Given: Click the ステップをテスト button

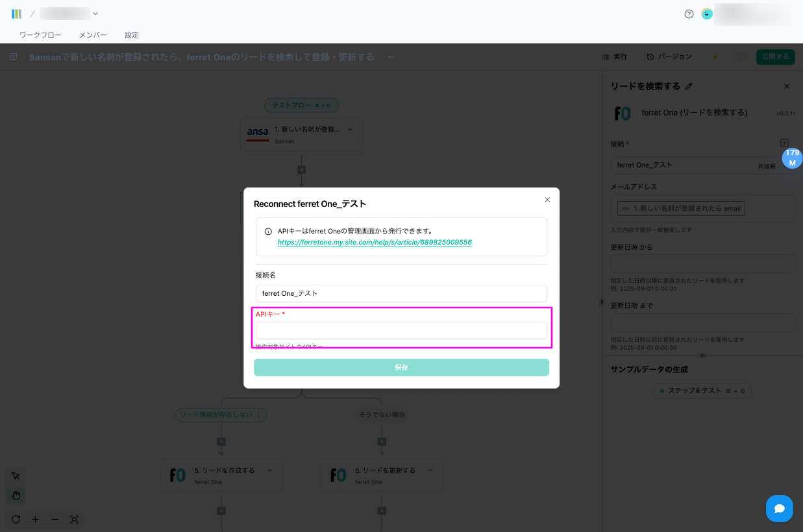Looking at the screenshot, I should click(702, 391).
